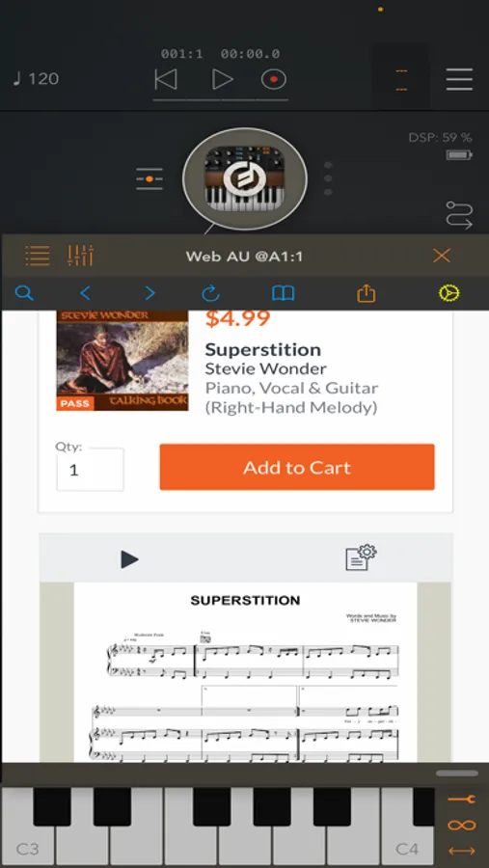The height and width of the screenshot is (868, 489).
Task: Play the Superstition sheet music preview
Action: coord(129,559)
